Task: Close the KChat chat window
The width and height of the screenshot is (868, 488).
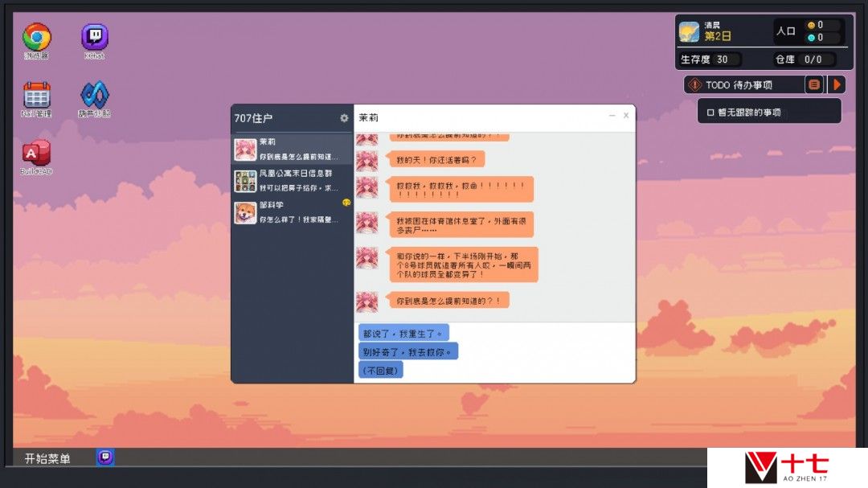Action: pyautogui.click(x=626, y=116)
